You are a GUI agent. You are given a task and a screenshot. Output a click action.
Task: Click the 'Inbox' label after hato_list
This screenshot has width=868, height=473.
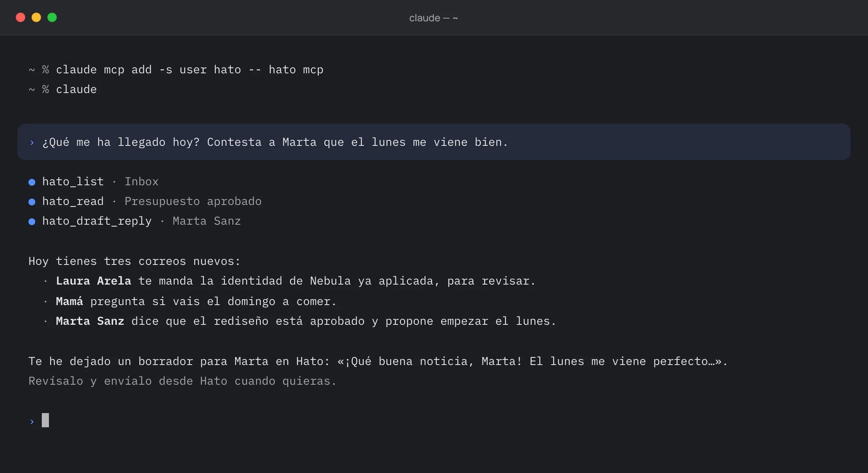142,182
